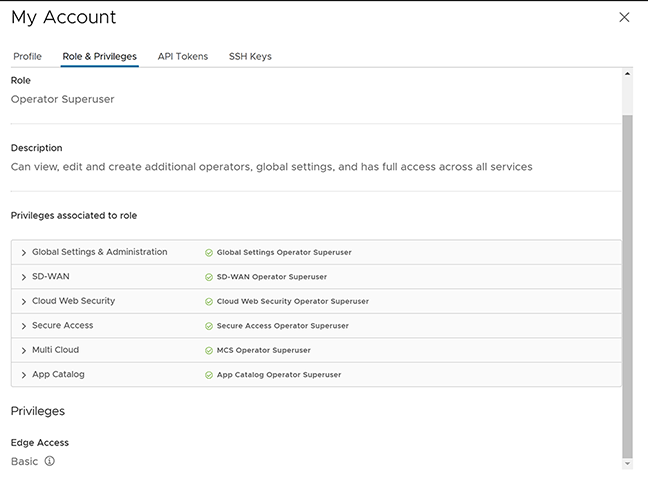Expand the App Catalog row
This screenshot has height=478, width=648.
pos(23,375)
